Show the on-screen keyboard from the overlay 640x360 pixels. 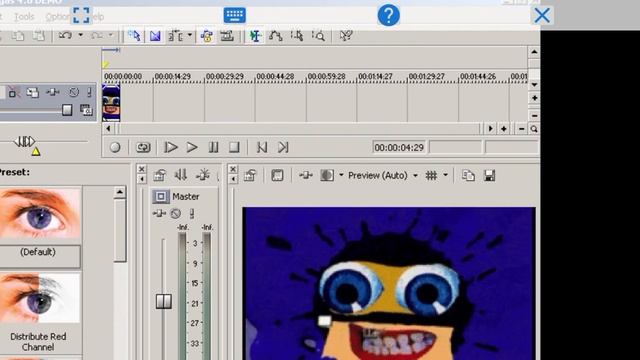tap(235, 15)
